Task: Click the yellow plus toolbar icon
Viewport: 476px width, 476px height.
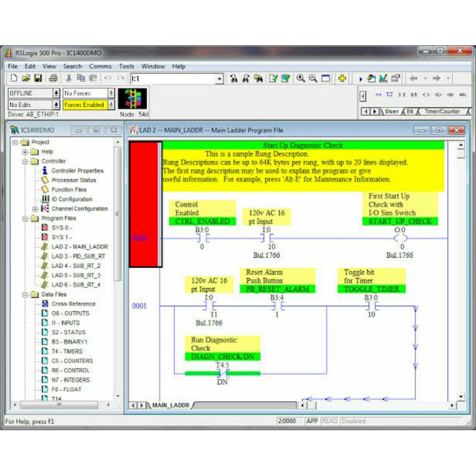Action: [342, 79]
